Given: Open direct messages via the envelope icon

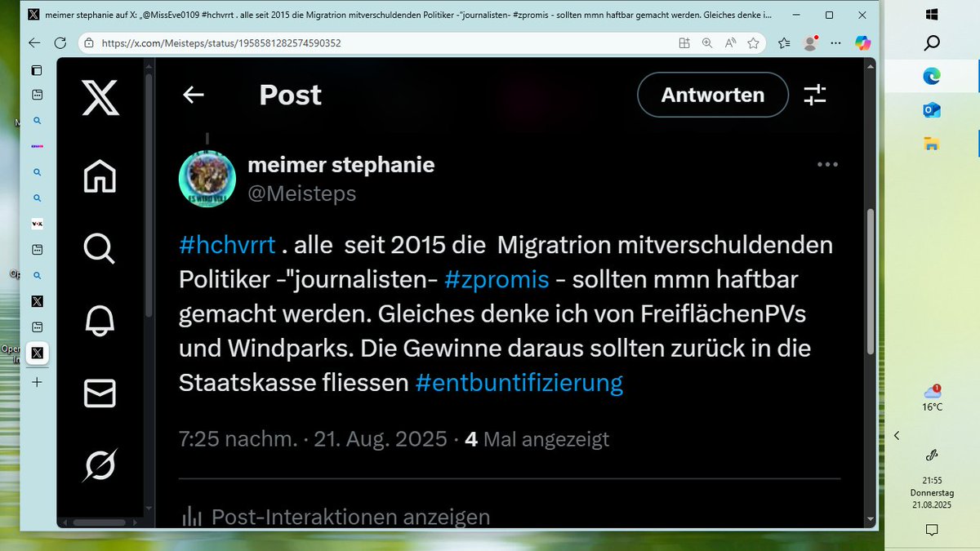Looking at the screenshot, I should [98, 394].
